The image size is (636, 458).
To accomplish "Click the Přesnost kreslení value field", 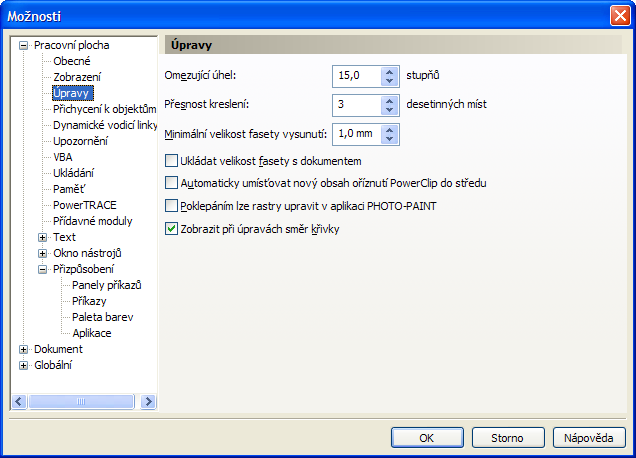I will (x=357, y=105).
